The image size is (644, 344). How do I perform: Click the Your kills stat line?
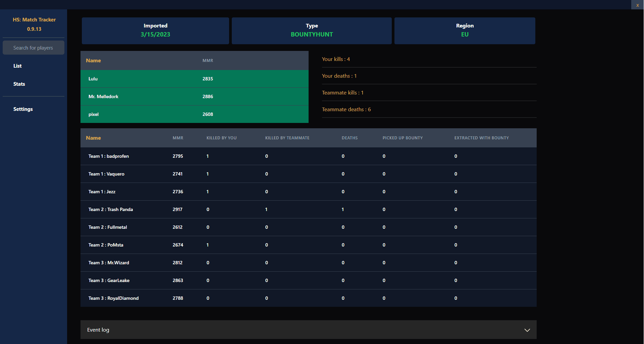point(336,59)
